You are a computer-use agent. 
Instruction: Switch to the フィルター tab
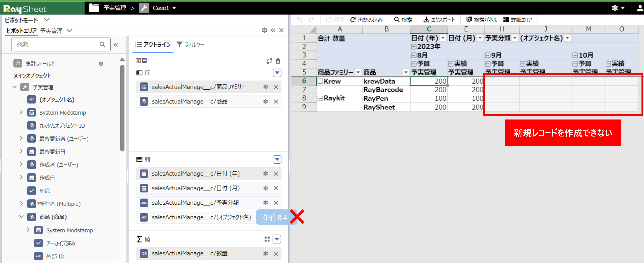191,45
